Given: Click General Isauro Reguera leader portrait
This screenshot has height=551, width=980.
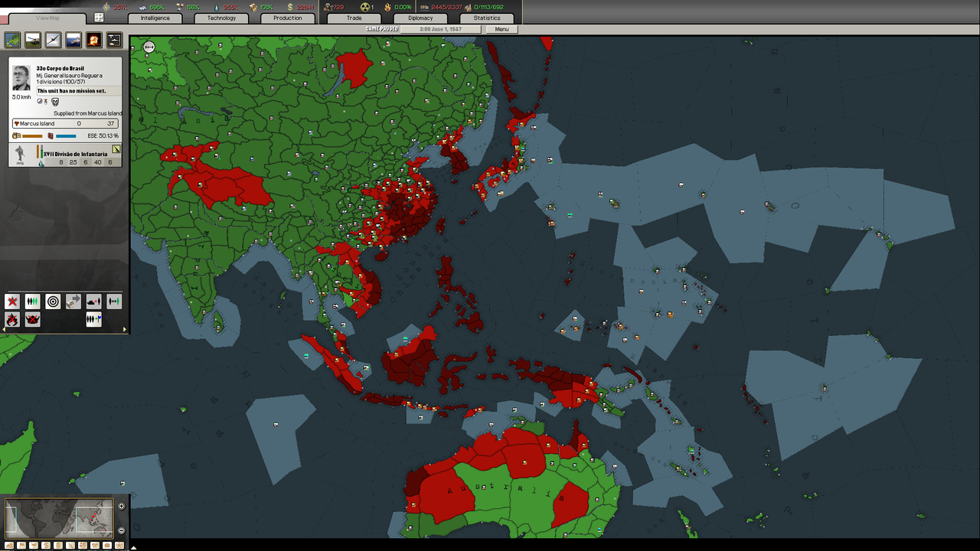Looking at the screenshot, I should click(21, 78).
